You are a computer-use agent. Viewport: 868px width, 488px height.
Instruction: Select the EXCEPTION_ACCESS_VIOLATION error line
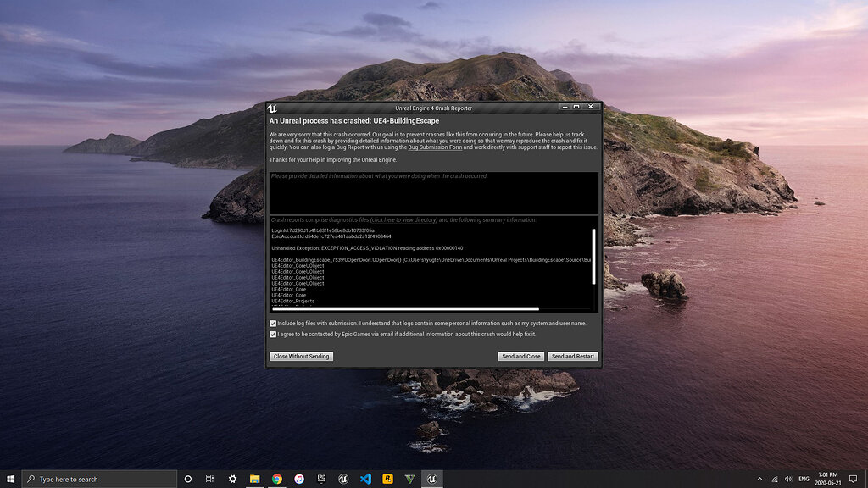point(367,248)
